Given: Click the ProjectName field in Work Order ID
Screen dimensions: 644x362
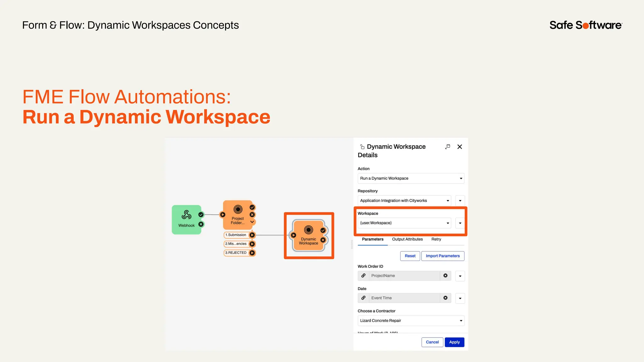Looking at the screenshot, I should coord(404,276).
